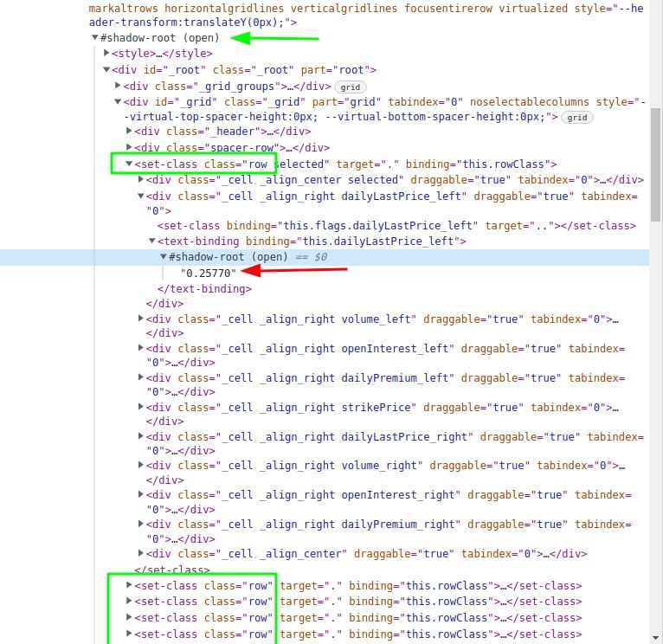Click the binding="this.rowClass" attribute on selected row
Screen dimensions: 663x644
tap(478, 164)
